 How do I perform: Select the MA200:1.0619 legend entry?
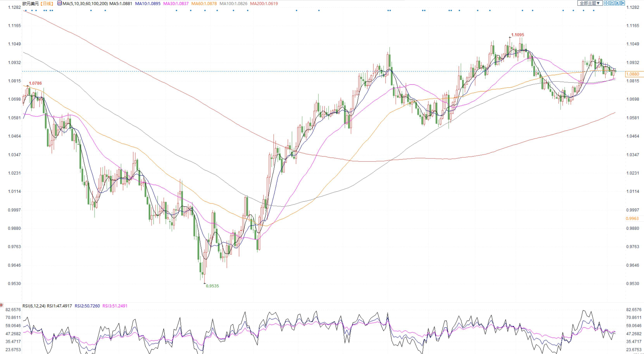[x=264, y=3]
